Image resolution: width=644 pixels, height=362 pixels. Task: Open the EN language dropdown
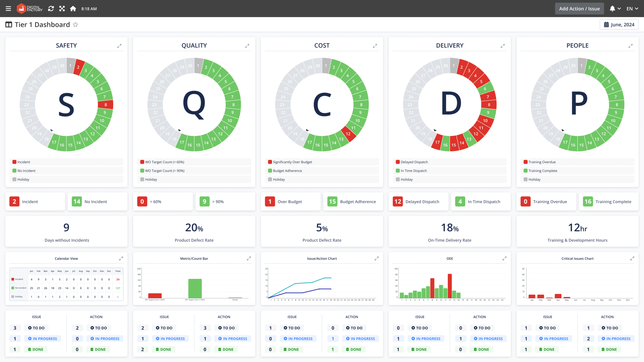pyautogui.click(x=632, y=9)
